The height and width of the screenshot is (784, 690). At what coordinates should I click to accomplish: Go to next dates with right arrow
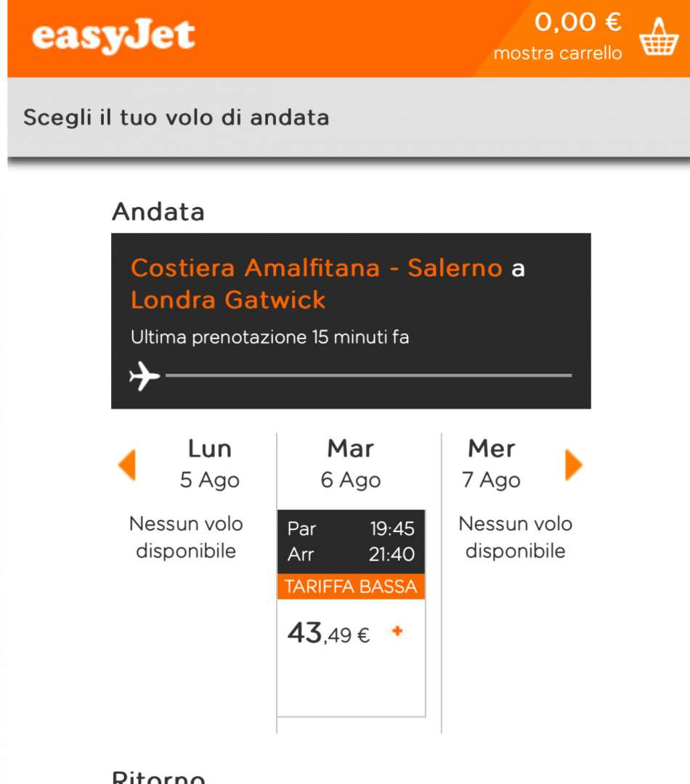coord(573,465)
